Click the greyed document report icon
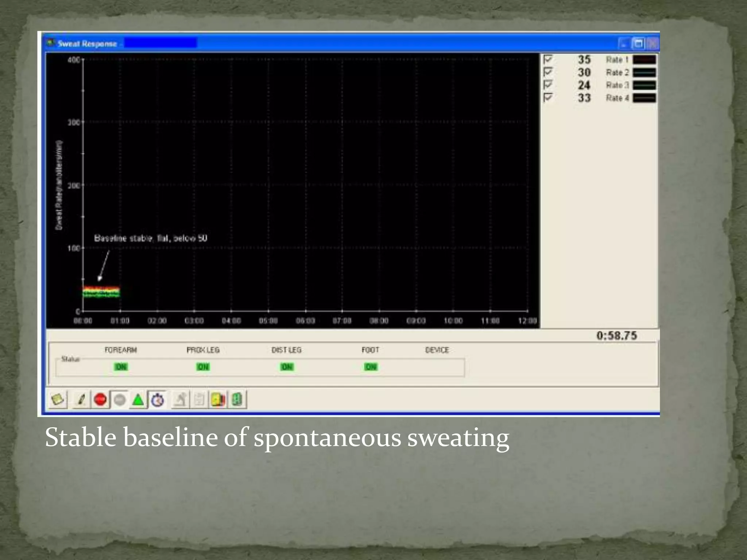This screenshot has width=747, height=560. (x=199, y=400)
